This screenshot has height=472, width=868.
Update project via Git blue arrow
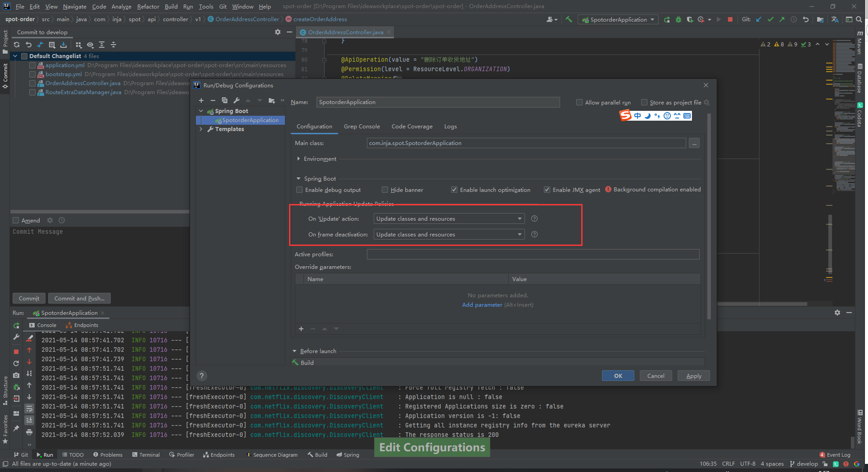coord(759,19)
